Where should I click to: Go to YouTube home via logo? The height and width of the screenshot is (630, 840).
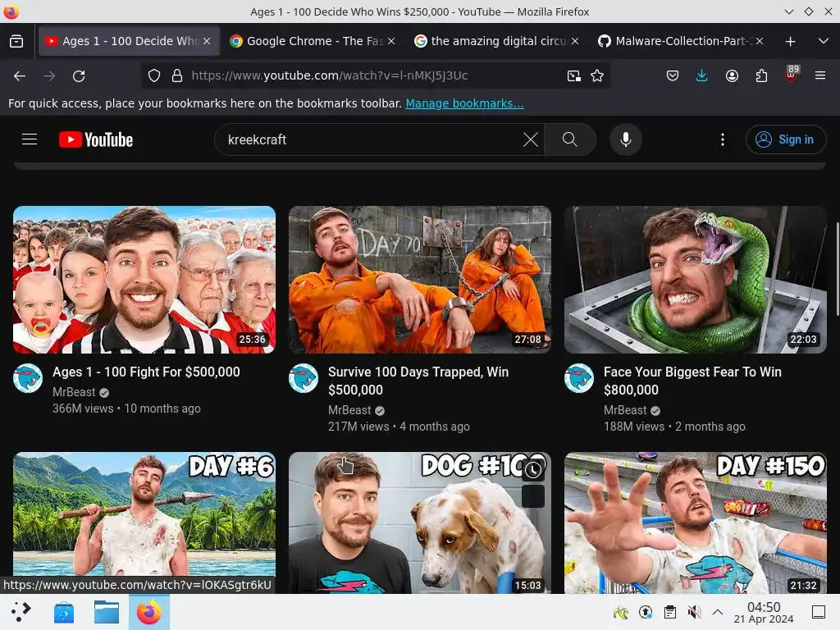pyautogui.click(x=96, y=139)
